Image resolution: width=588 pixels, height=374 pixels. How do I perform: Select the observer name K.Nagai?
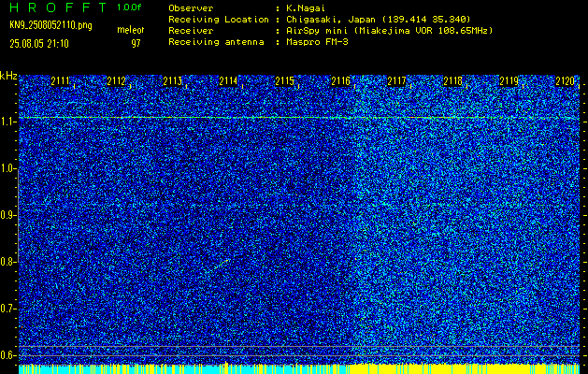pos(306,7)
